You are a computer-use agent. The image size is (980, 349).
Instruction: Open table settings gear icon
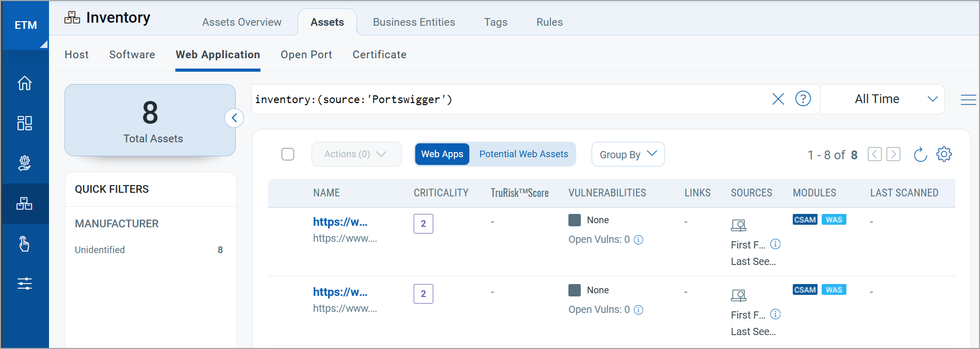[x=944, y=154]
